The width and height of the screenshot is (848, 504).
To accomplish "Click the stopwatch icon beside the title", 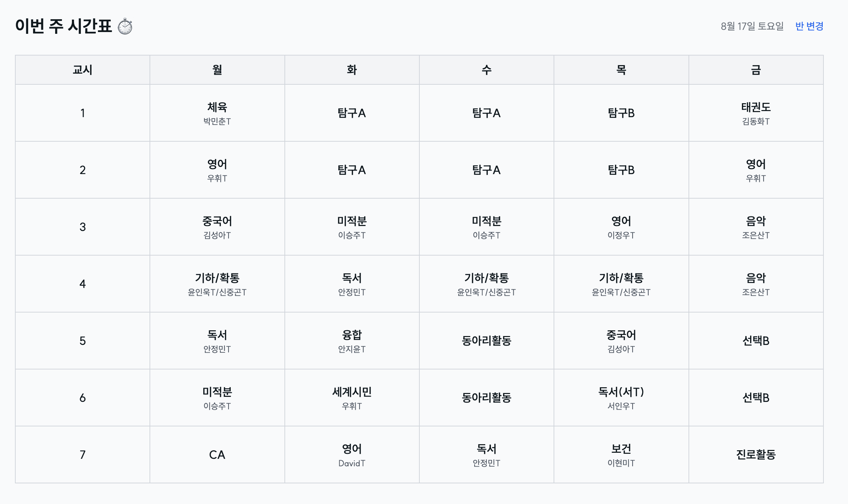I will [125, 27].
